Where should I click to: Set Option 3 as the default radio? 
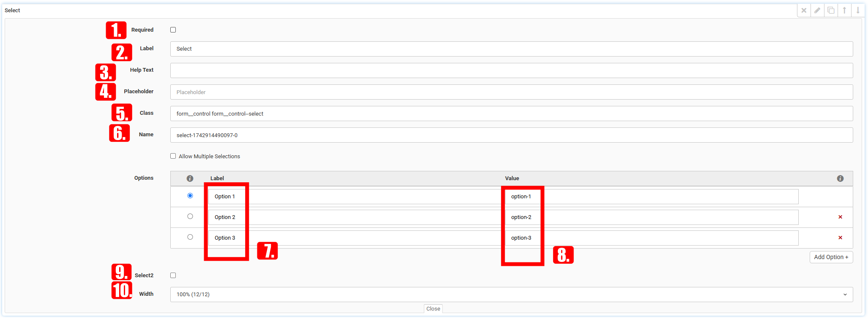pos(190,237)
